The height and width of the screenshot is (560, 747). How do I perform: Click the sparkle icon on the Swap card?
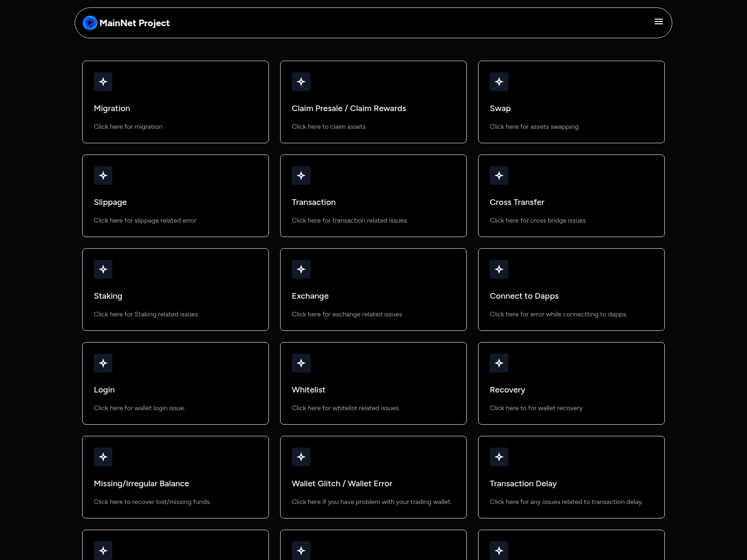499,82
